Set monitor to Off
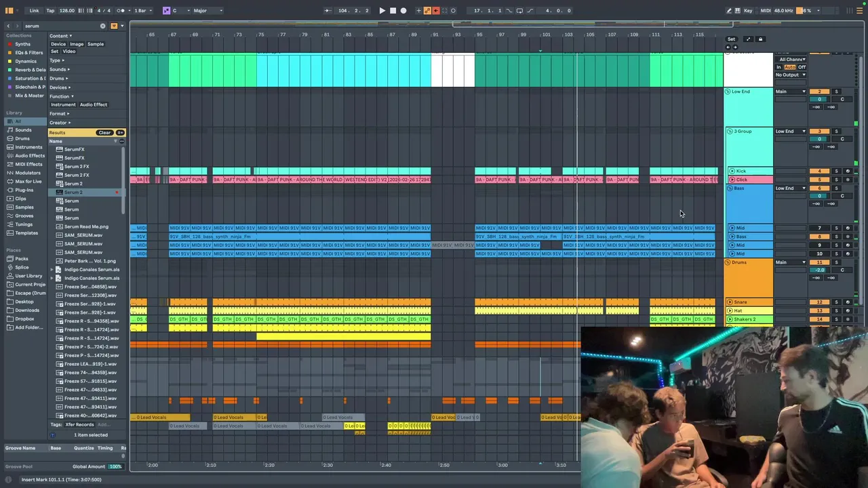 click(x=802, y=67)
